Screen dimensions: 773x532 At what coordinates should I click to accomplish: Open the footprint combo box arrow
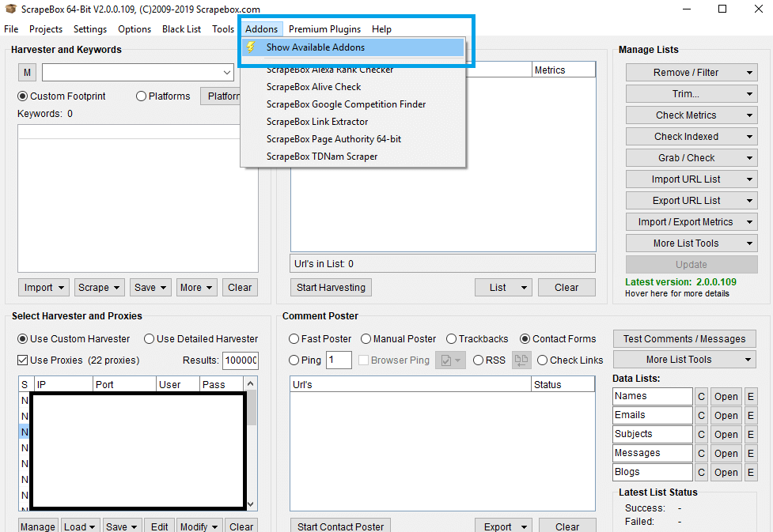[227, 73]
